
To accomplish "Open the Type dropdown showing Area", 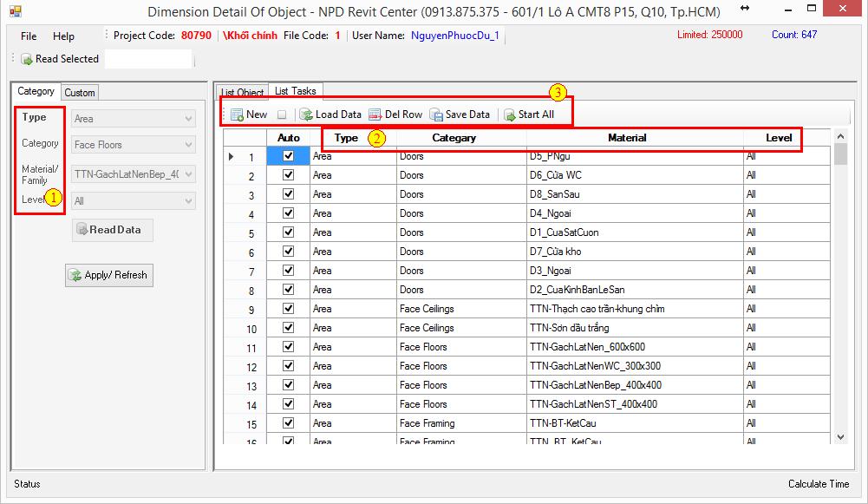I will click(x=134, y=119).
